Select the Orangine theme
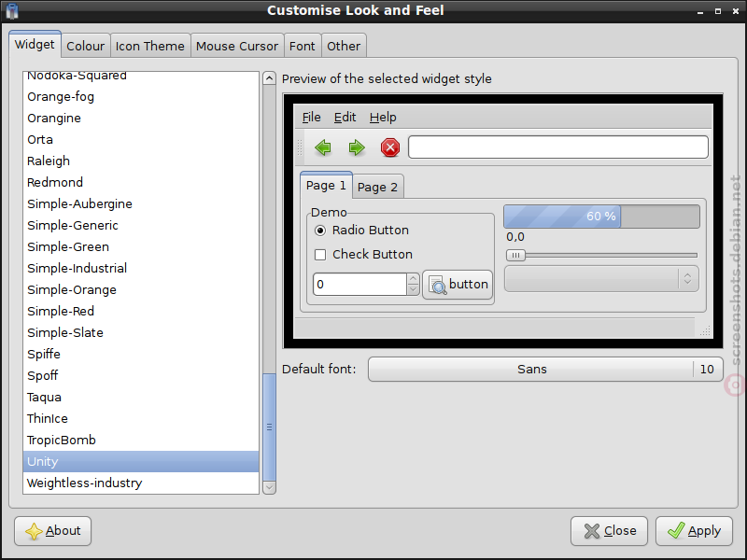Viewport: 747px width, 560px height. (x=141, y=119)
